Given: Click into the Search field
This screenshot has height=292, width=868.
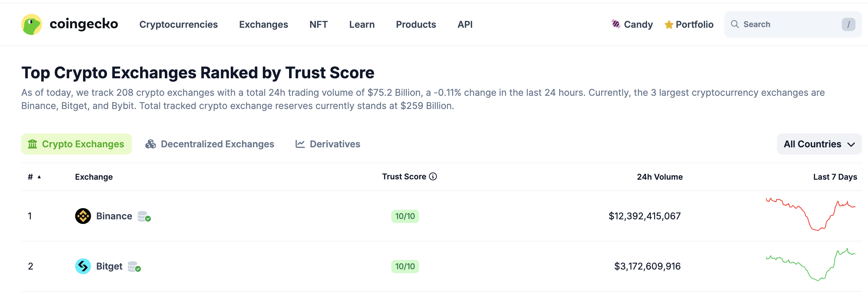Looking at the screenshot, I should click(789, 24).
